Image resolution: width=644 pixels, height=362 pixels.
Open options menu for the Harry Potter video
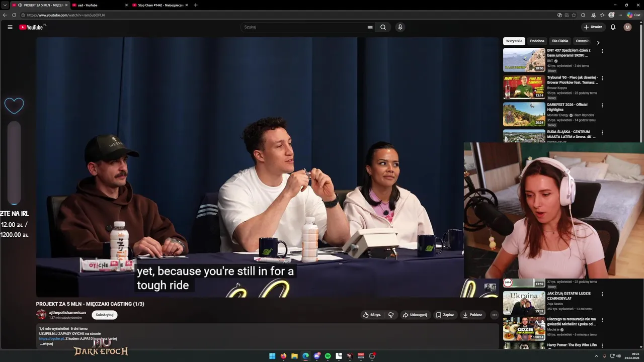coord(602,345)
